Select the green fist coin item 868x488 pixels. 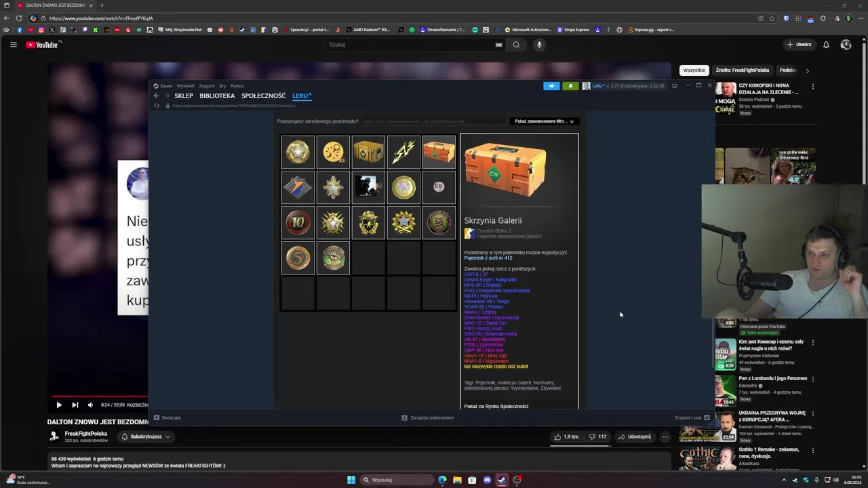pos(333,258)
